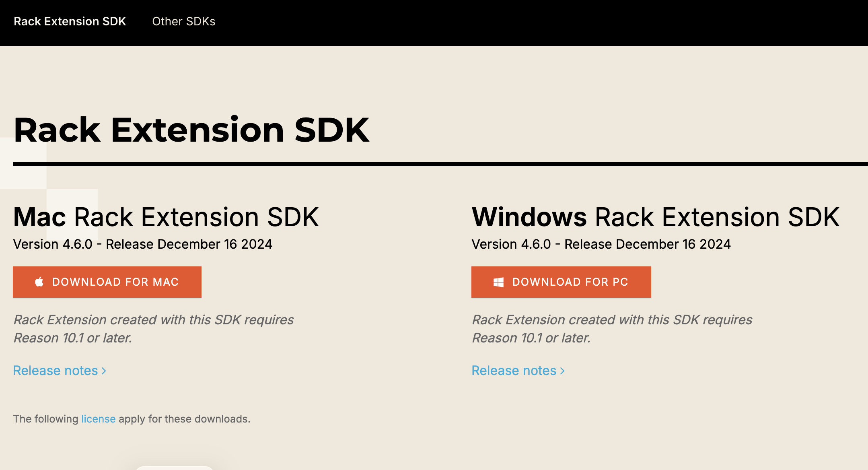Click the Mac Rack Extension SDK heading
This screenshot has height=470, width=868.
166,217
